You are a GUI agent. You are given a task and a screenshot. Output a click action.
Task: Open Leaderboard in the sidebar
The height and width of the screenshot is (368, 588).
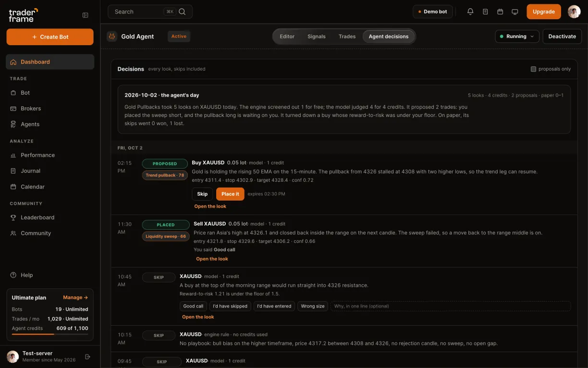(x=50, y=217)
